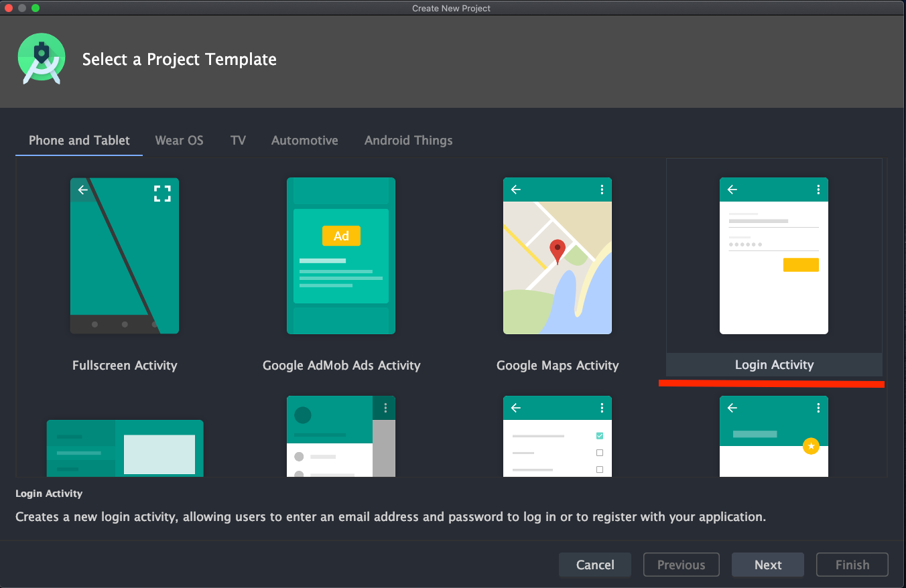The height and width of the screenshot is (588, 906).
Task: Pick the Google Maps Activity thumbnail
Action: pos(558,256)
